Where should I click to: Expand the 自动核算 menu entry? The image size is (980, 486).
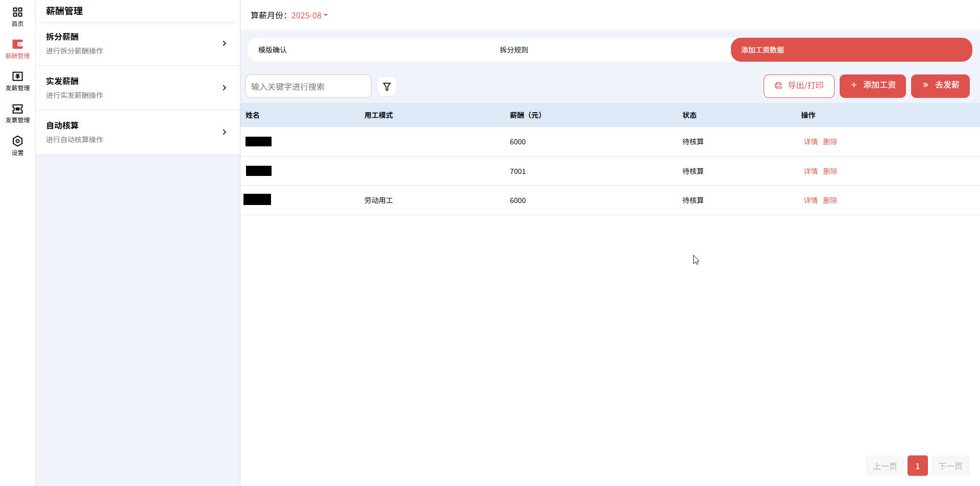137,133
